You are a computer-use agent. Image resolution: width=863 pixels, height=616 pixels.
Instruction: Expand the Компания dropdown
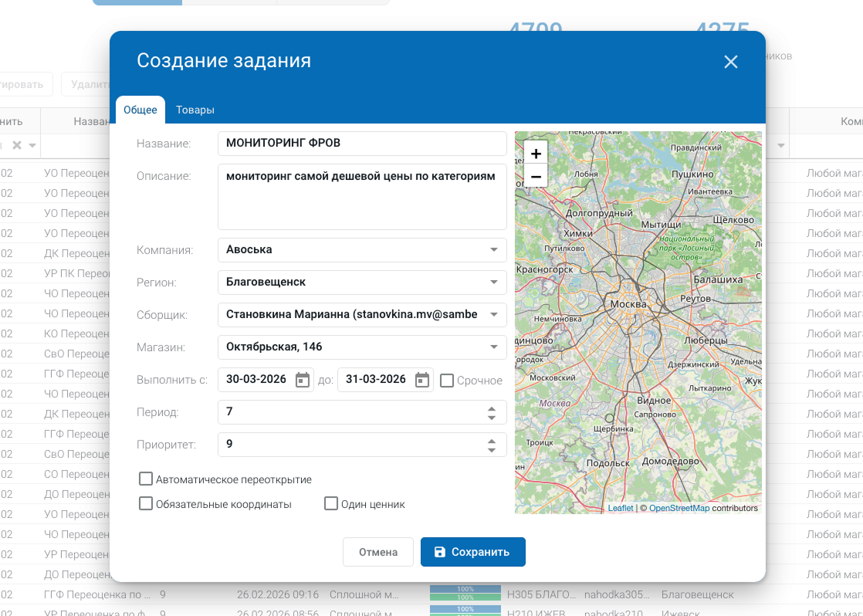(x=494, y=250)
